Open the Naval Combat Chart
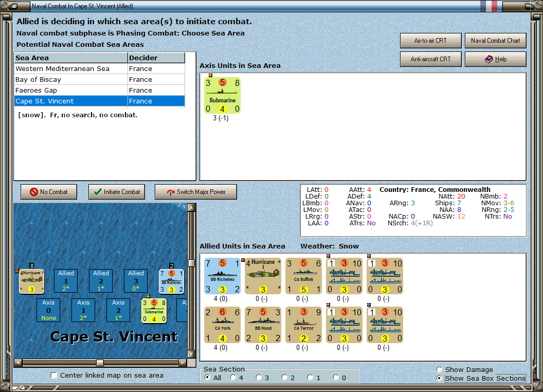Image resolution: width=543 pixels, height=392 pixels. click(x=495, y=40)
